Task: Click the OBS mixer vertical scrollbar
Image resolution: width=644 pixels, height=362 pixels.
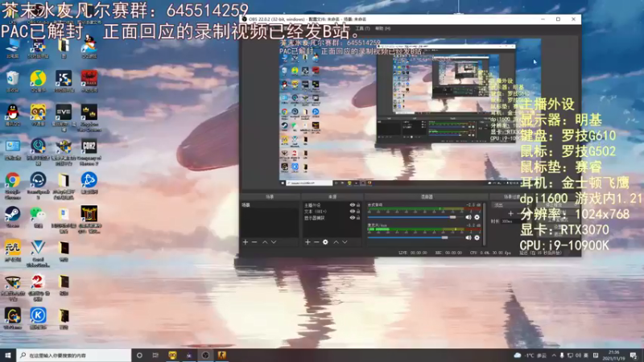Action: [485, 224]
